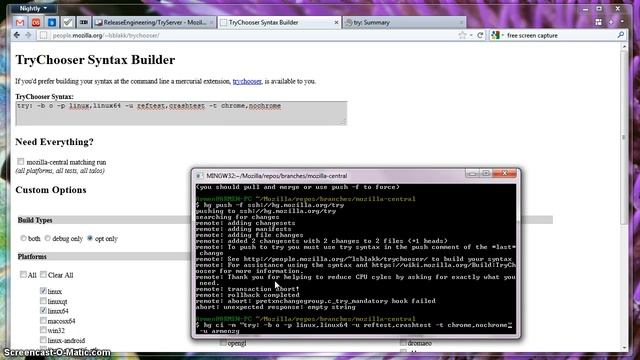
Task: Check the linux-android platform checkbox
Action: pos(43,340)
